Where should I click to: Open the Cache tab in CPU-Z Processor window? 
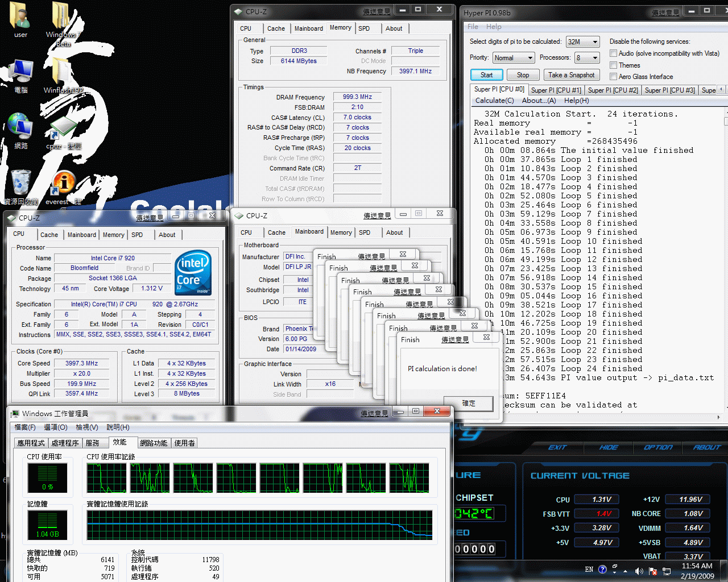(x=49, y=235)
